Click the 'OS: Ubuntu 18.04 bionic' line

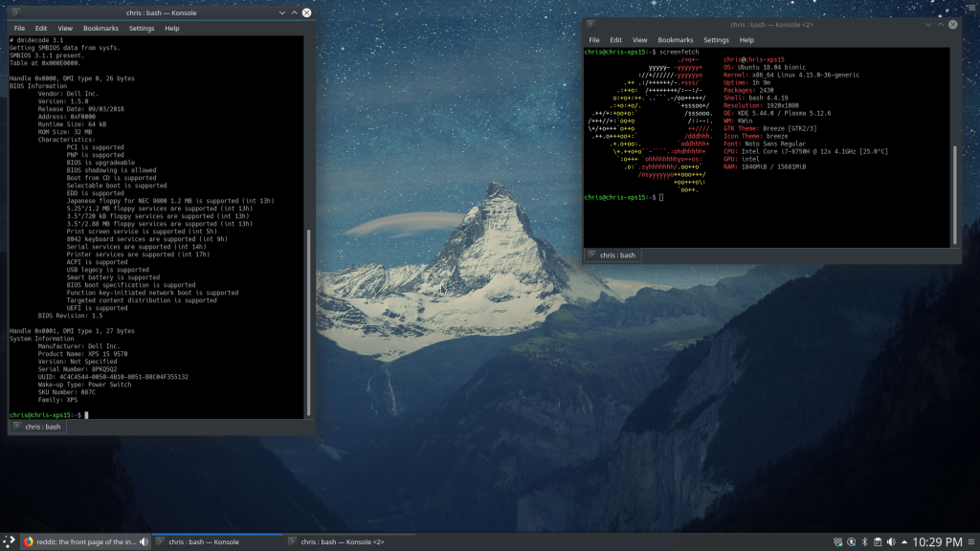click(x=765, y=68)
